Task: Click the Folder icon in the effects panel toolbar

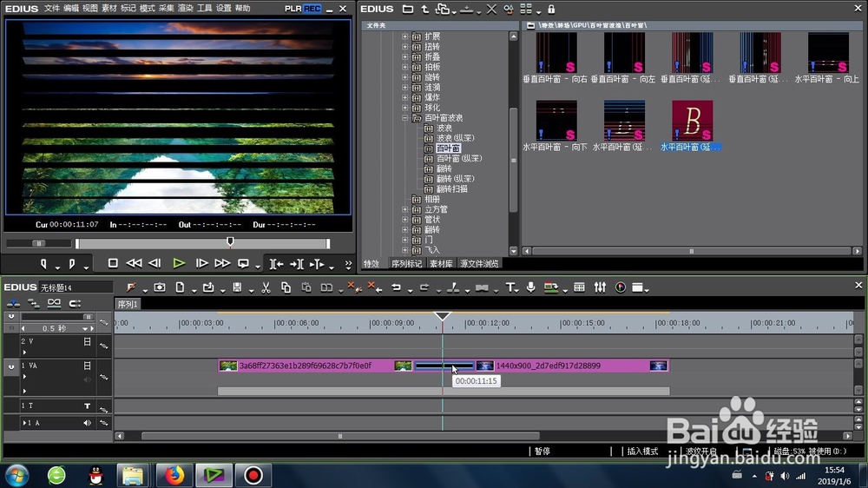Action: [x=408, y=10]
